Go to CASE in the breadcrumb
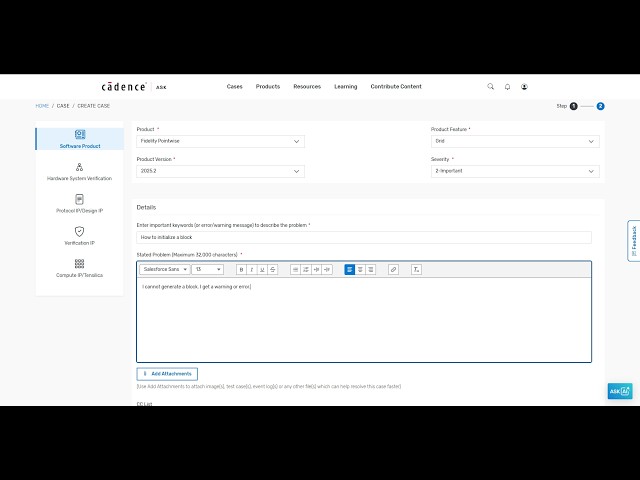The width and height of the screenshot is (640, 480). click(x=63, y=106)
